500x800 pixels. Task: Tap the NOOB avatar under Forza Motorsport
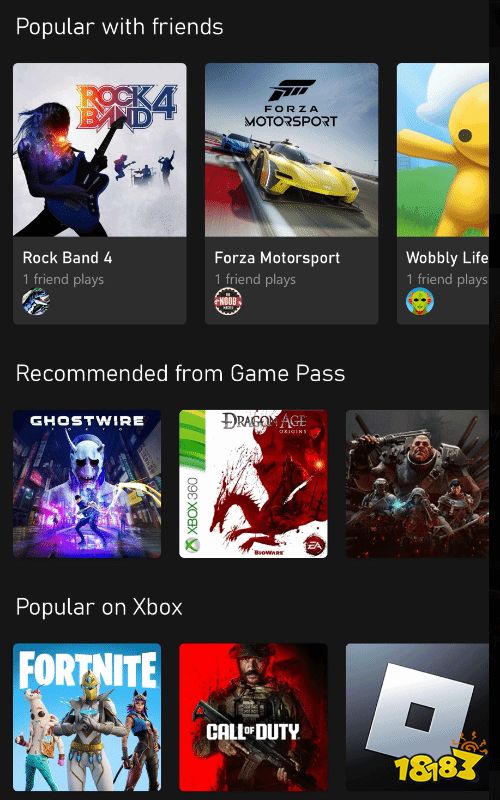228,301
